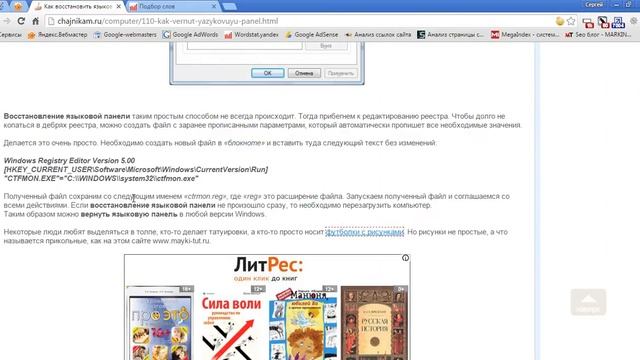Click the HKEY_CURRENT_USER registry path line

point(136,169)
